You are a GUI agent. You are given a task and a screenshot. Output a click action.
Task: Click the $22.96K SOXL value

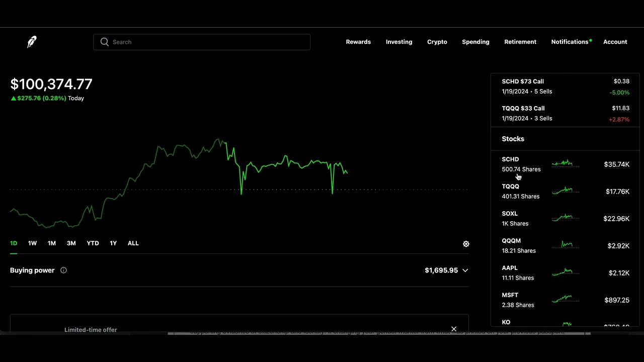[616, 219]
